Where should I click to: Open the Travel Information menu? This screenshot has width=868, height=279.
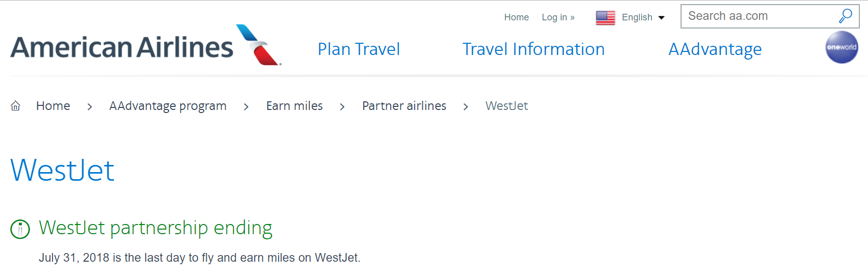533,49
